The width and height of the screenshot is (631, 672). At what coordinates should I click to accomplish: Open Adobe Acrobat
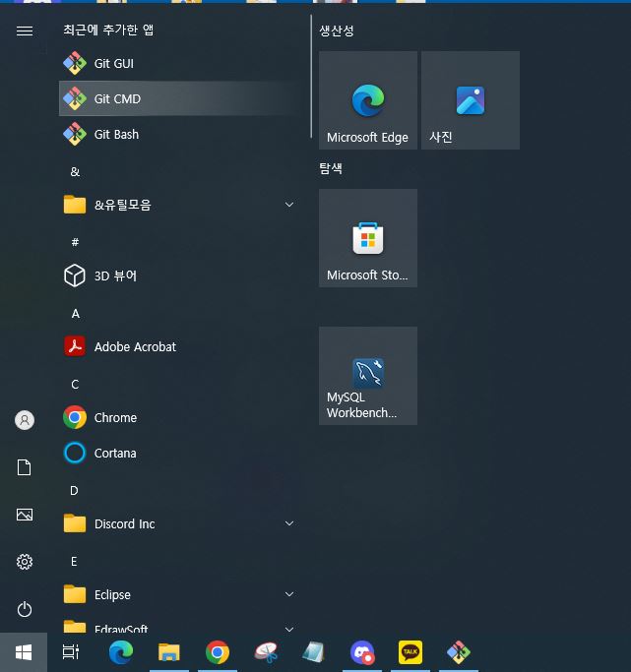[180, 346]
